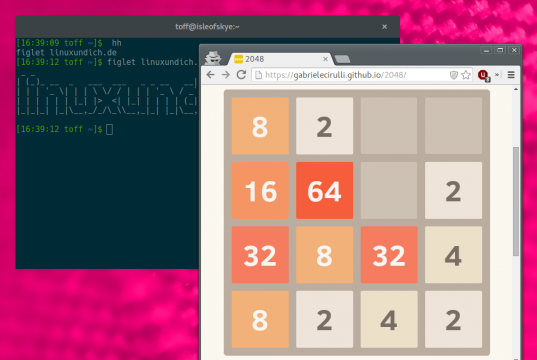537x360 pixels.
Task: Click the terminal title bar toff@isleofskye:~
Action: point(207,27)
